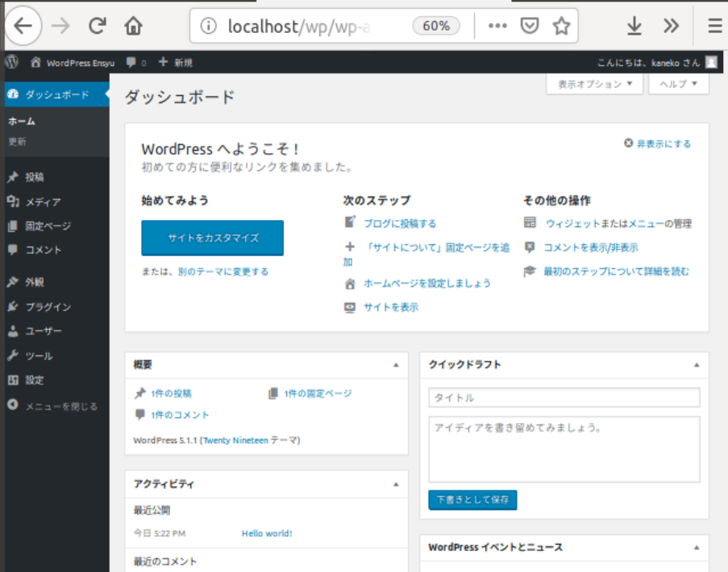Open the browser home icon

coord(133,26)
